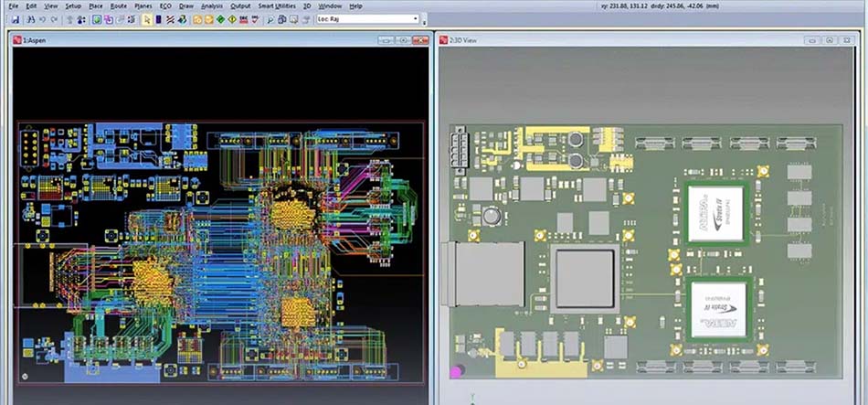Click the checkmark verify toolbar icon
This screenshot has width=868, height=405.
tap(255, 19)
